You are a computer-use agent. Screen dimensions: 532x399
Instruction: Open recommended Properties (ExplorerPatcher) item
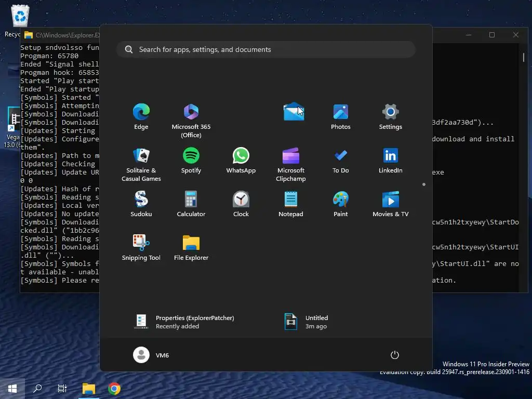pyautogui.click(x=183, y=322)
